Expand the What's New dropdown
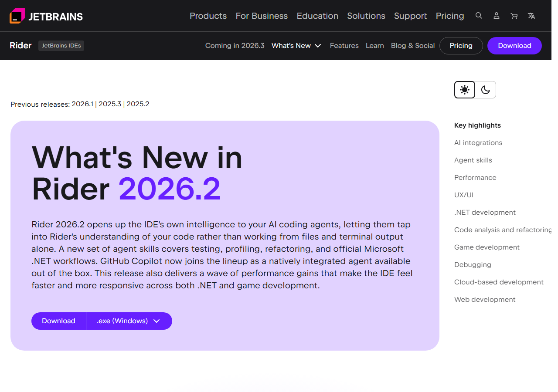 (x=296, y=46)
